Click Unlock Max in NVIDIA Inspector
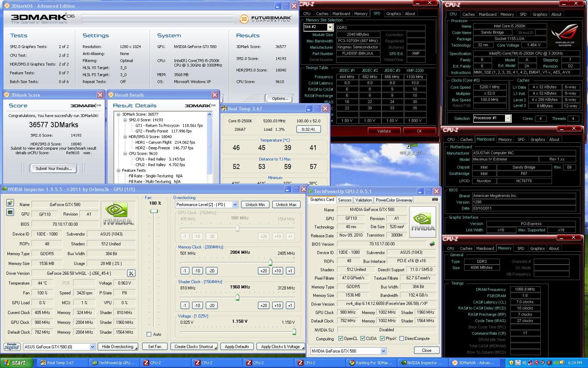Screen dimensions: 588x368 [x=286, y=205]
